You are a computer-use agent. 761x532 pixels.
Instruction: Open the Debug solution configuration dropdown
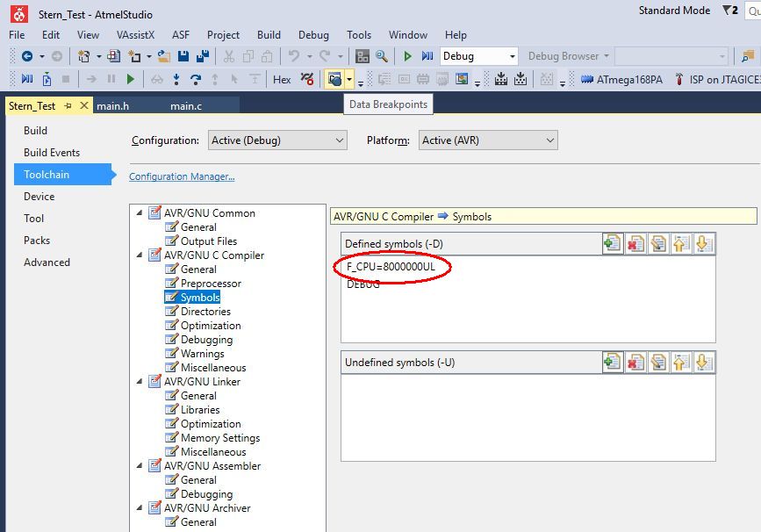pyautogui.click(x=478, y=56)
